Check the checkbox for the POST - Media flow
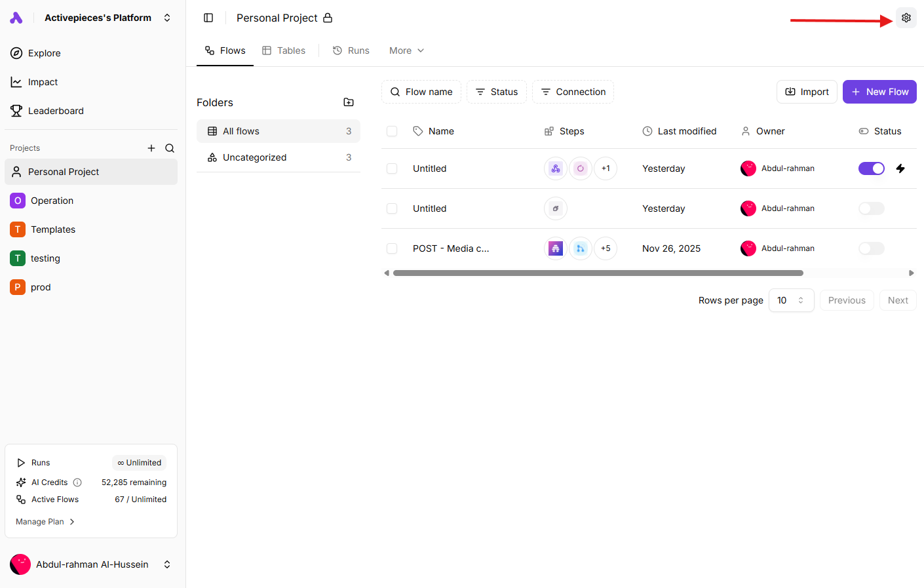 tap(392, 248)
